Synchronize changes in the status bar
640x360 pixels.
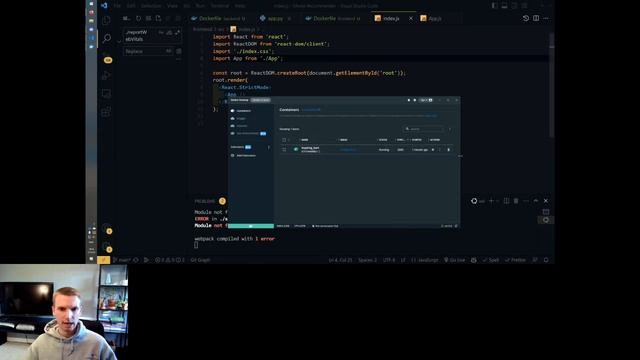pos(136,260)
